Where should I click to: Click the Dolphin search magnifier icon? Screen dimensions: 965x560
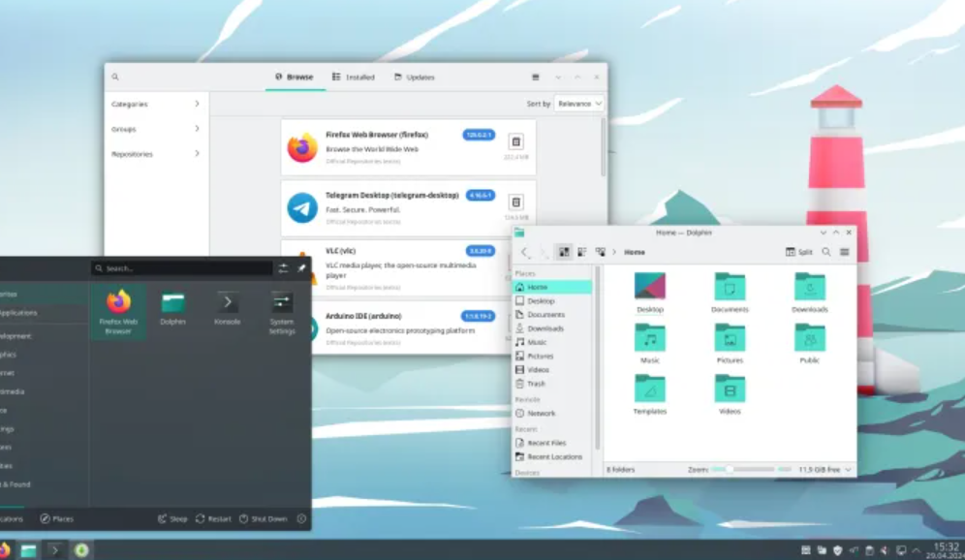[x=826, y=252]
